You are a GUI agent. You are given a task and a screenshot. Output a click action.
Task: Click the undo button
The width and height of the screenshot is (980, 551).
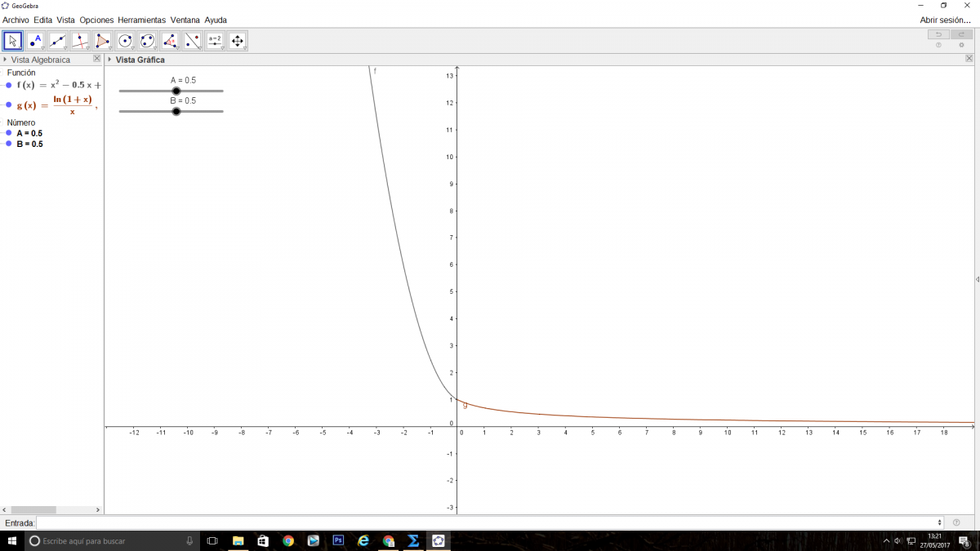(x=938, y=34)
